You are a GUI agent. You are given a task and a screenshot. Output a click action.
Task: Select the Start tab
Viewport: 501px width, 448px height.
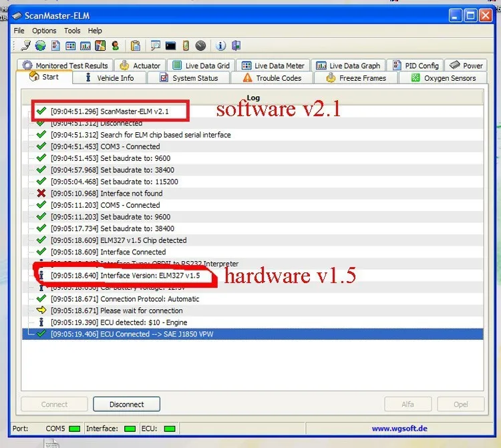[x=44, y=77]
